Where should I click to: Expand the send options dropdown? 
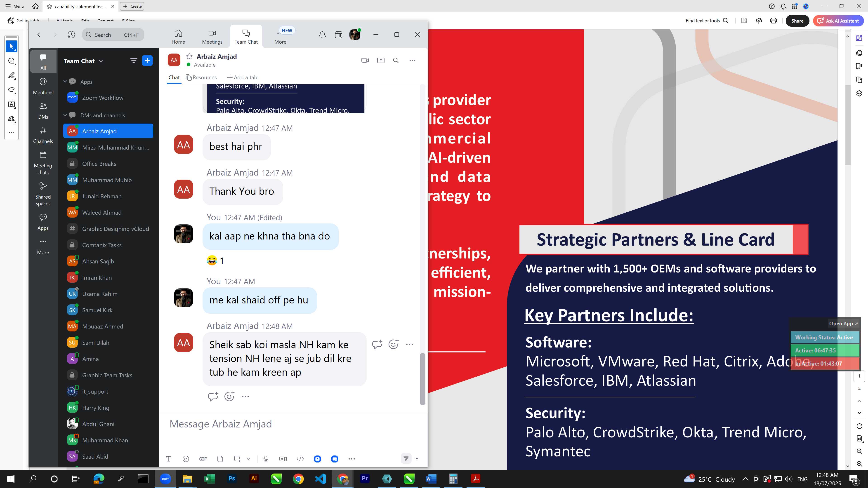click(417, 459)
